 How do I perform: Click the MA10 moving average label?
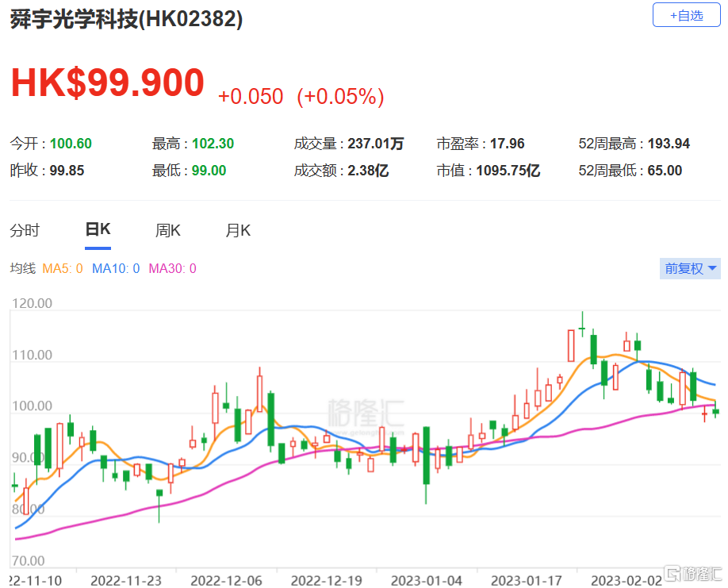pyautogui.click(x=116, y=268)
